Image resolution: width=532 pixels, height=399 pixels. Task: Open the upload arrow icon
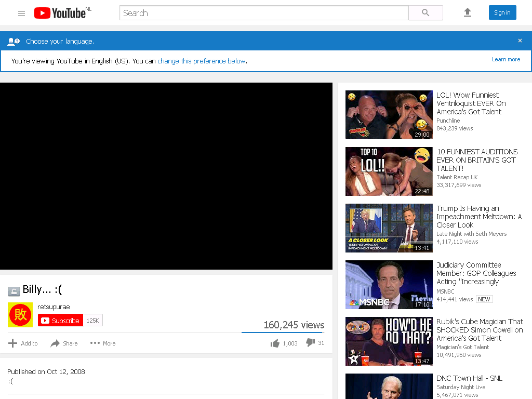467,12
